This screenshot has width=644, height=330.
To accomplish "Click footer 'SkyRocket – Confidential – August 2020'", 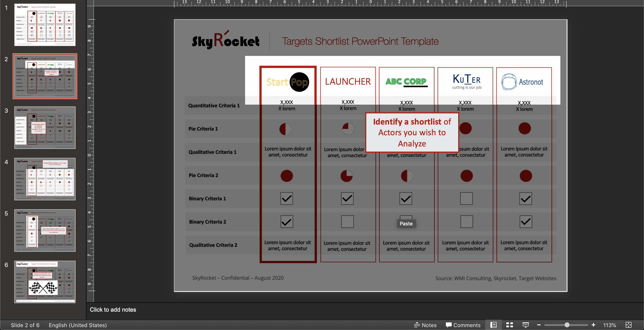I will 238,278.
